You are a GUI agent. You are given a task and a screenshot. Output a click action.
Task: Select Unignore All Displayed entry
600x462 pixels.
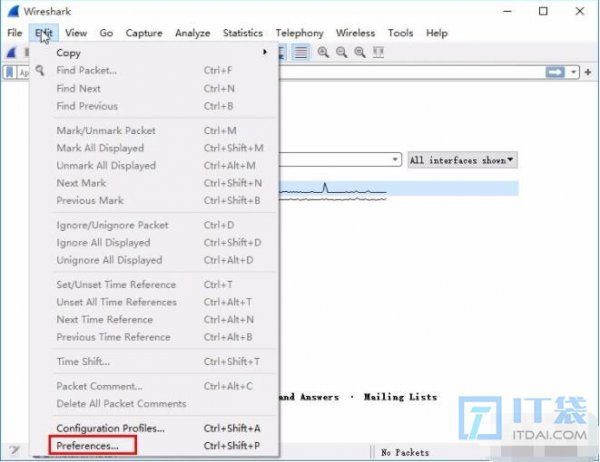(x=154, y=260)
